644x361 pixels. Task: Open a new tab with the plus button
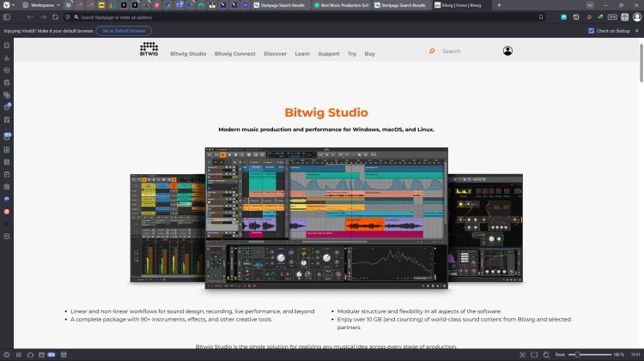click(499, 5)
